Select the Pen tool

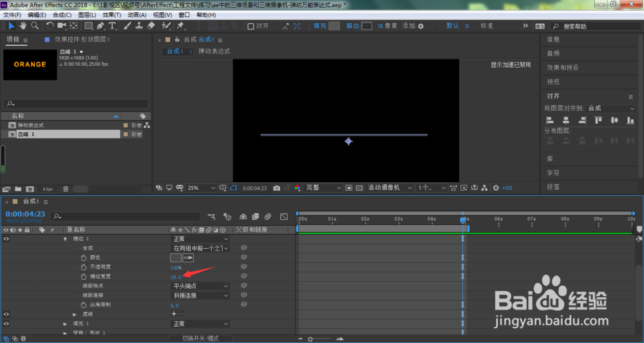coord(100,26)
